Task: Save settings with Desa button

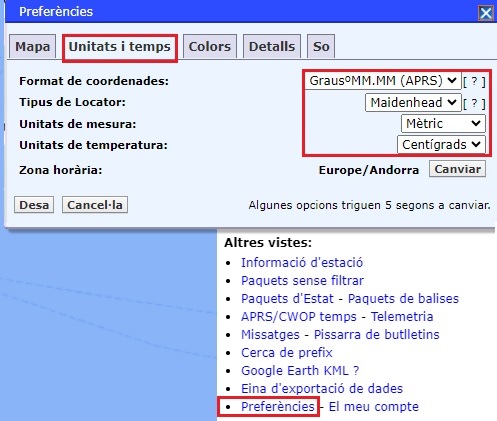Action: tap(34, 205)
